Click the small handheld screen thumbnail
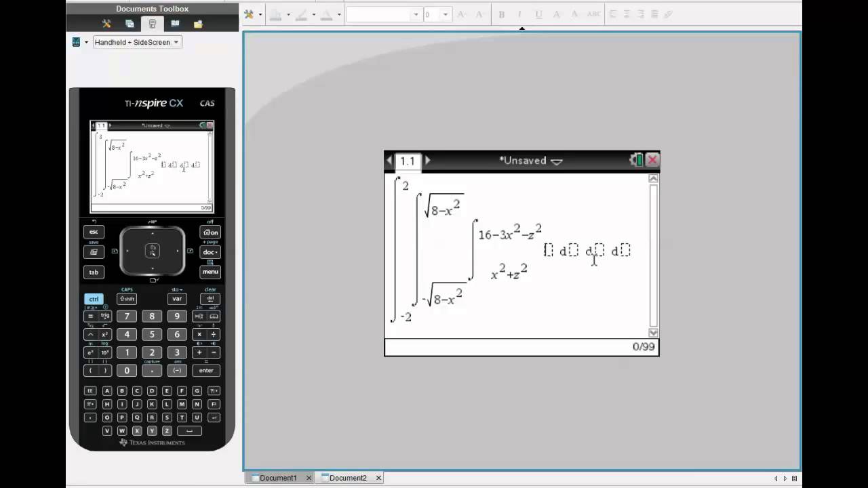The image size is (868, 488). coord(152,167)
